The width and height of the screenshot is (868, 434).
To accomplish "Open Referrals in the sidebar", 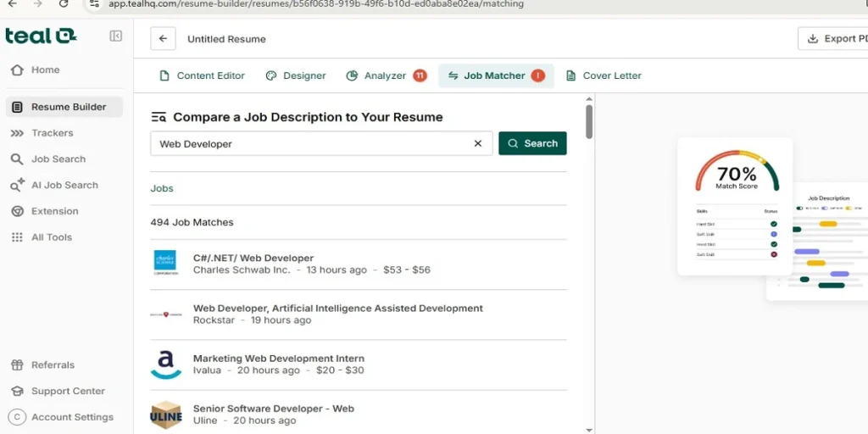I will 64,364.
